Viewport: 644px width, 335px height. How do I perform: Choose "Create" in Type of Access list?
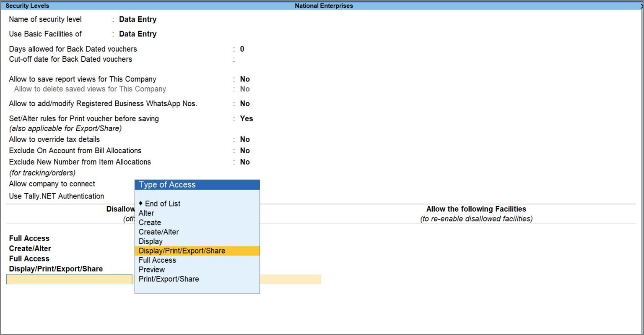click(149, 222)
